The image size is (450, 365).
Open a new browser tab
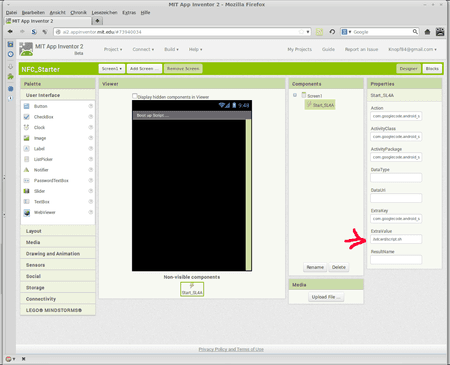(x=97, y=21)
